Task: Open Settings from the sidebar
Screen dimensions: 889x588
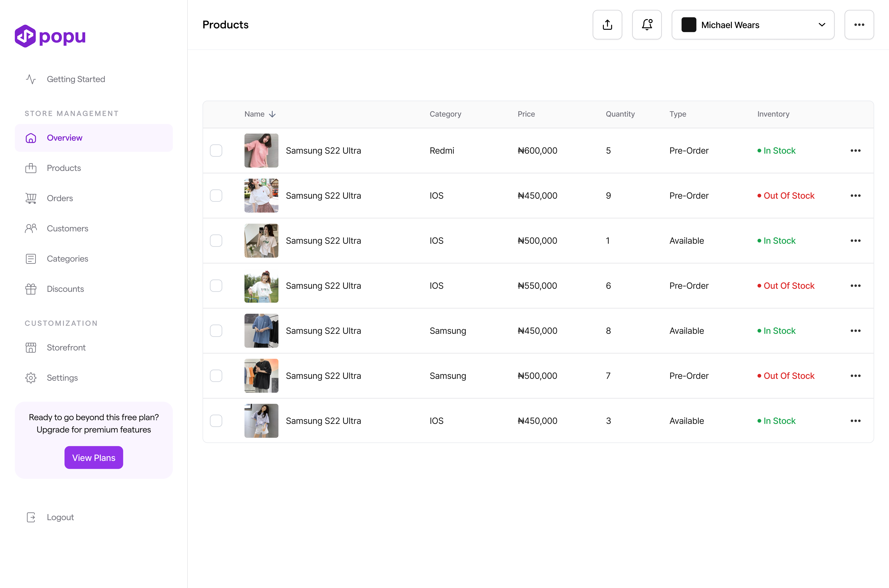Action: (x=94, y=378)
